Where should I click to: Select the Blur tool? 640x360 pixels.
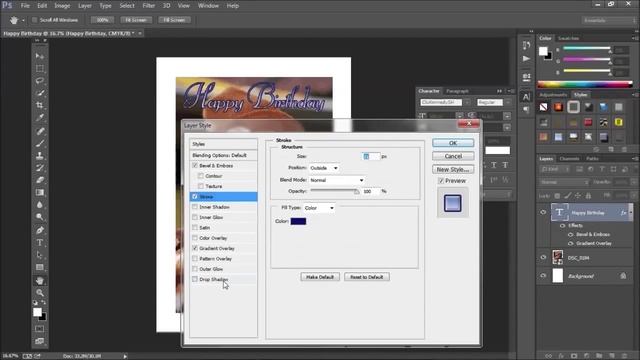pos(40,205)
